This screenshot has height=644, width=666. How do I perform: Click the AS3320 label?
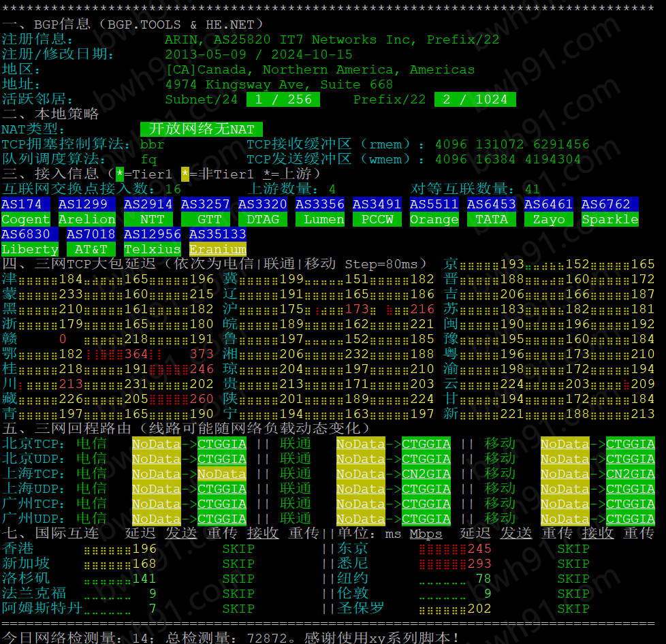pos(262,204)
